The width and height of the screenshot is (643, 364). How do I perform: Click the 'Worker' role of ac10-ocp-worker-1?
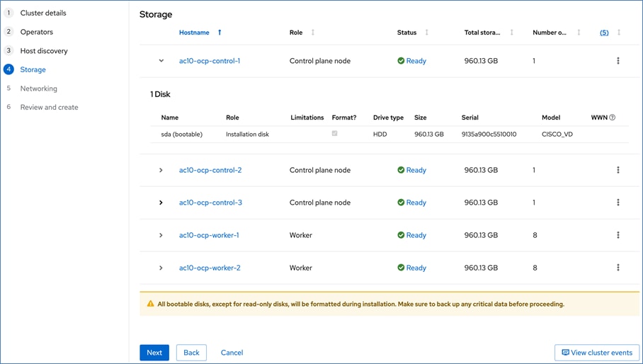[300, 235]
